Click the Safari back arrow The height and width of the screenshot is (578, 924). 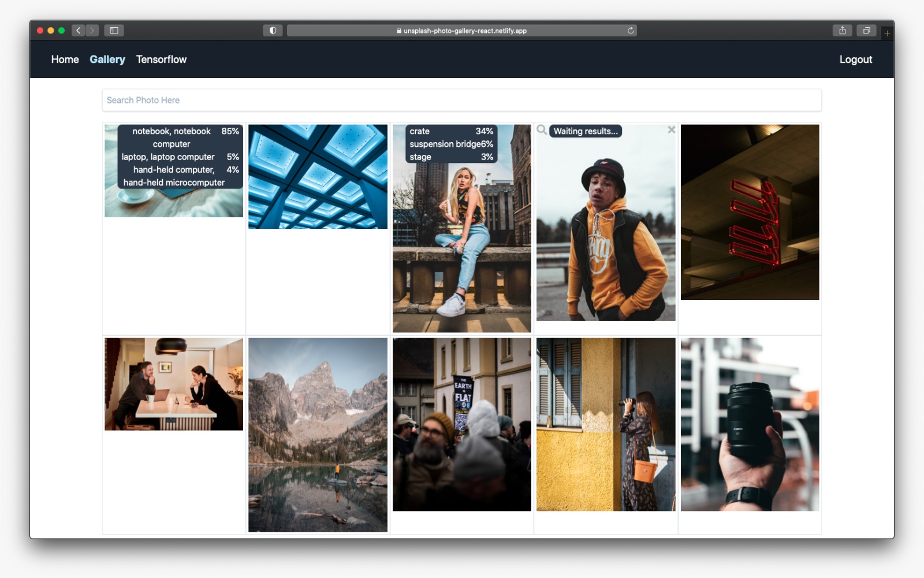click(x=79, y=31)
